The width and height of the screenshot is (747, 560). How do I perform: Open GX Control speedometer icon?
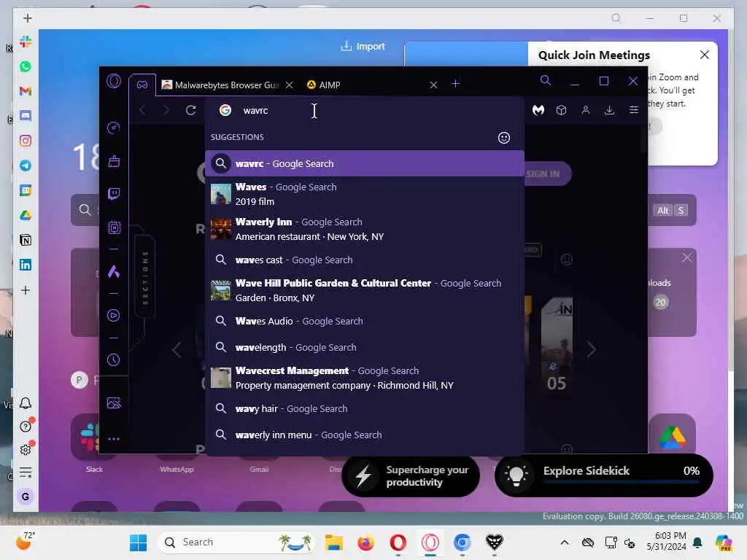click(x=114, y=128)
